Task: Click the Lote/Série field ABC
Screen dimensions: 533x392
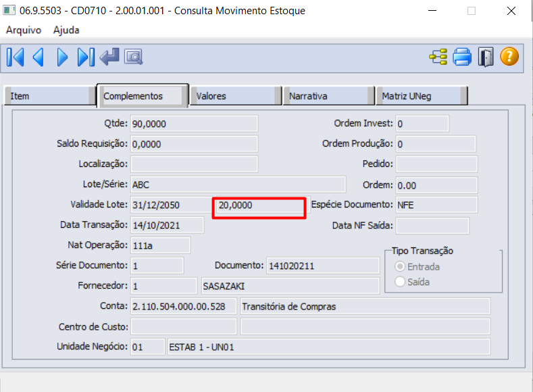Action: [238, 185]
